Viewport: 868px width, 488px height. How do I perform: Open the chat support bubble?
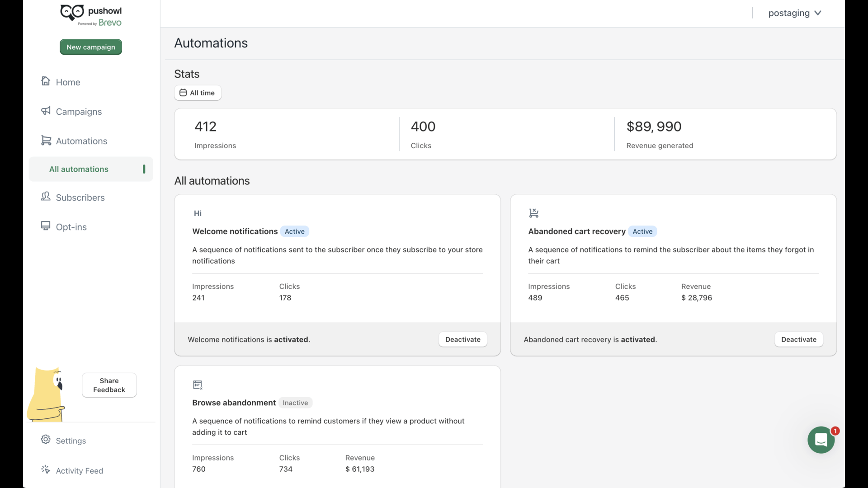(x=821, y=440)
